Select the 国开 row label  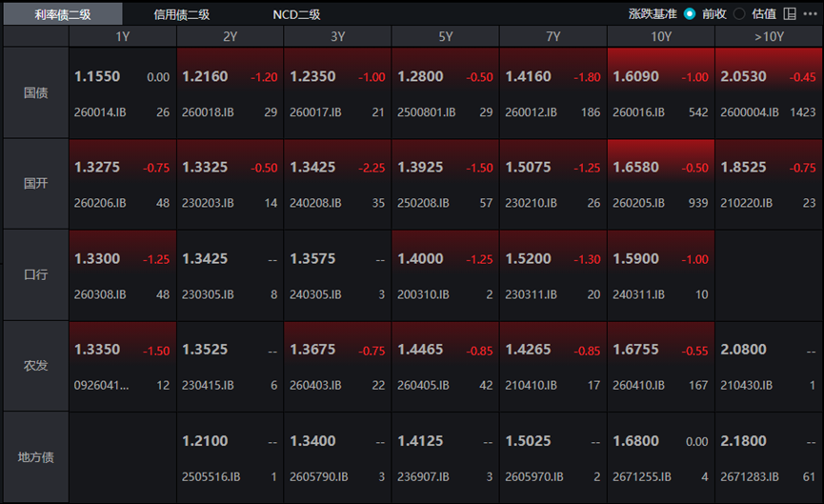(36, 184)
